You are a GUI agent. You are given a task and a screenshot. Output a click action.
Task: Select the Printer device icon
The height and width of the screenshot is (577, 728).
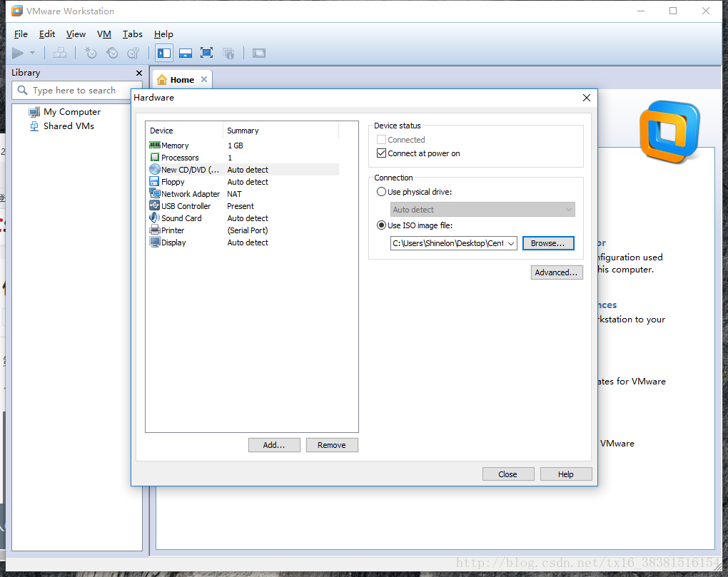pyautogui.click(x=155, y=230)
